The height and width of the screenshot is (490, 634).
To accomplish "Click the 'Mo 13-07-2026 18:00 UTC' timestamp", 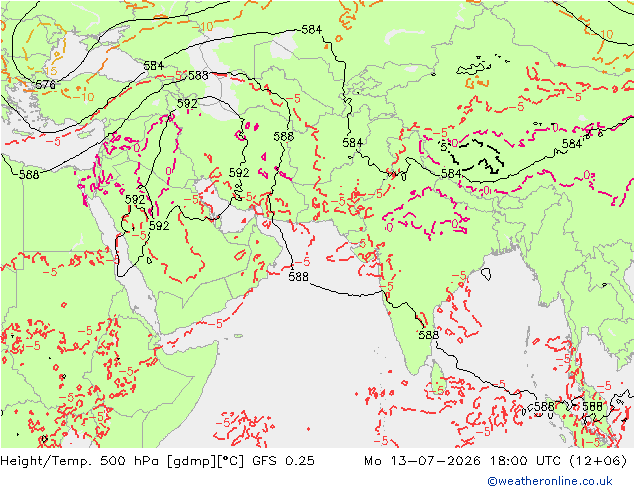I will tap(463, 461).
